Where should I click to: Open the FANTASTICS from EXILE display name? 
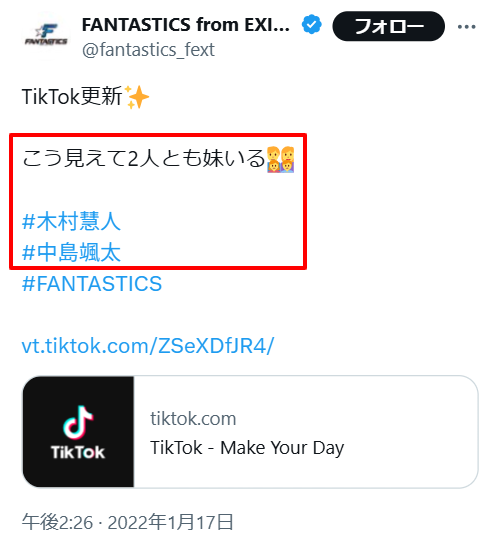186,25
